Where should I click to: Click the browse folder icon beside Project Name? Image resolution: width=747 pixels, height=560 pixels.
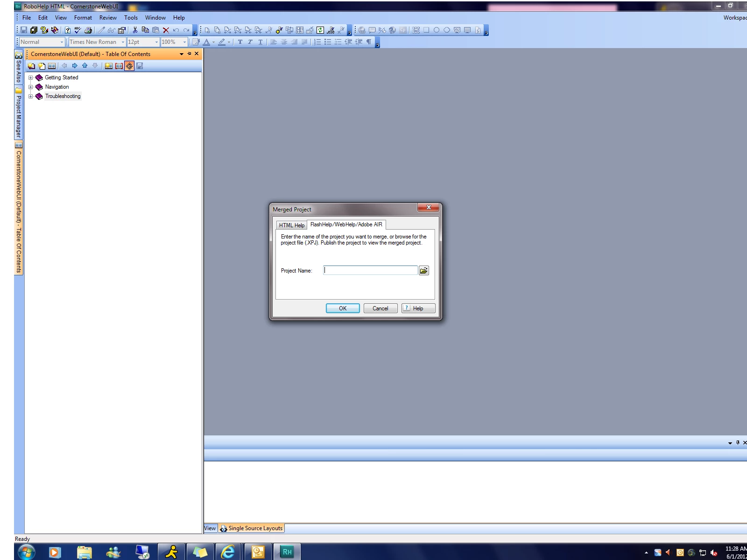[x=424, y=270]
